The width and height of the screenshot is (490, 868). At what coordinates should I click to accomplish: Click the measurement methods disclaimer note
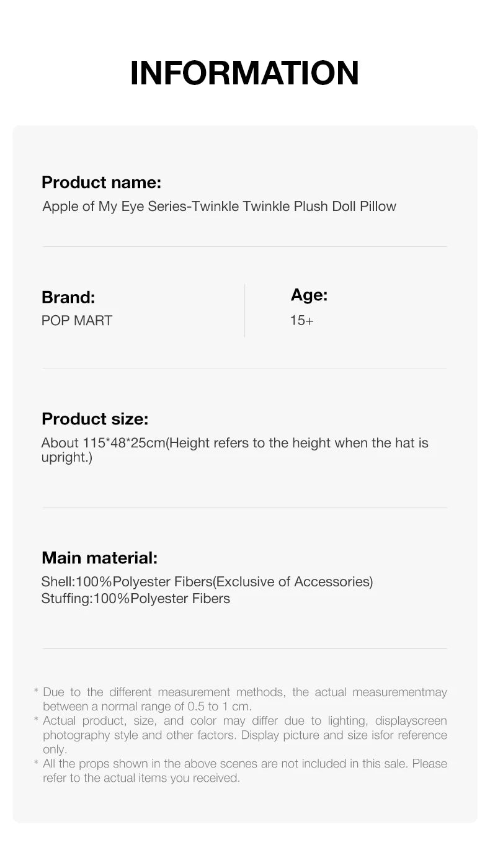(244, 699)
